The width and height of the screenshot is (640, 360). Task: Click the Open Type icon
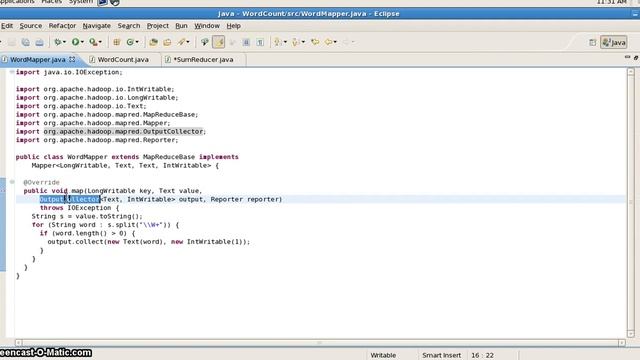pos(153,42)
